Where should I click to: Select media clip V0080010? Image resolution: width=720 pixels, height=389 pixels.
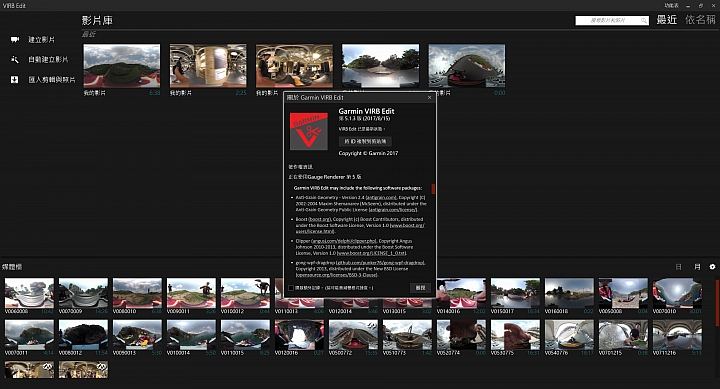point(137,293)
